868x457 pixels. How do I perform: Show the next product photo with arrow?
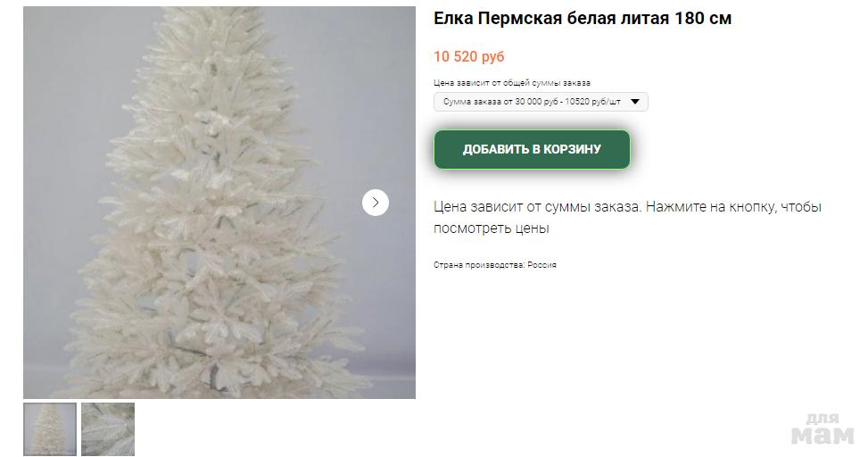pyautogui.click(x=376, y=203)
